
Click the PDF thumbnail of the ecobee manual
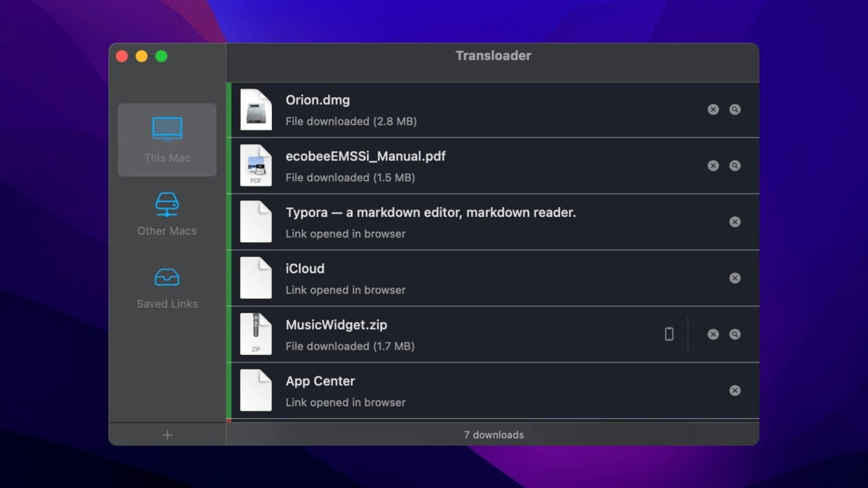[x=255, y=165]
